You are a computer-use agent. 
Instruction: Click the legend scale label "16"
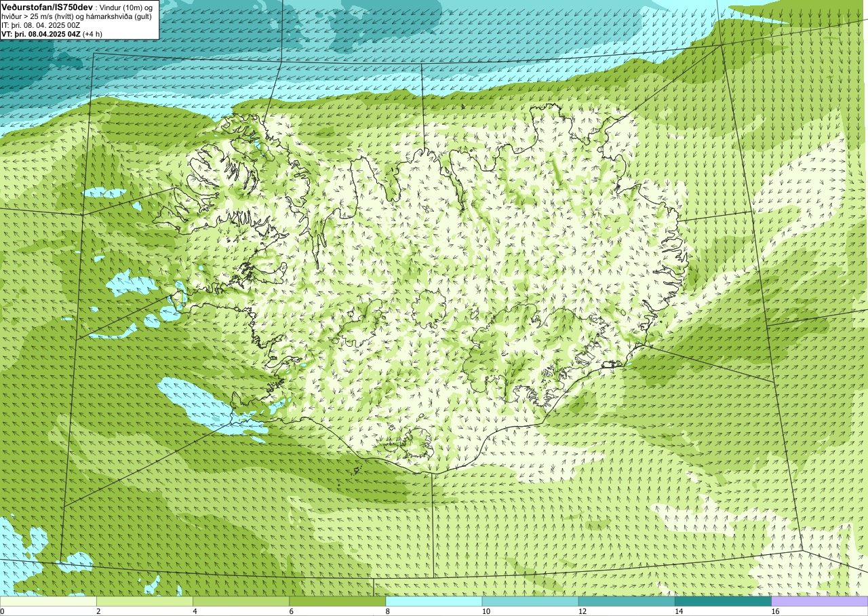(x=775, y=611)
